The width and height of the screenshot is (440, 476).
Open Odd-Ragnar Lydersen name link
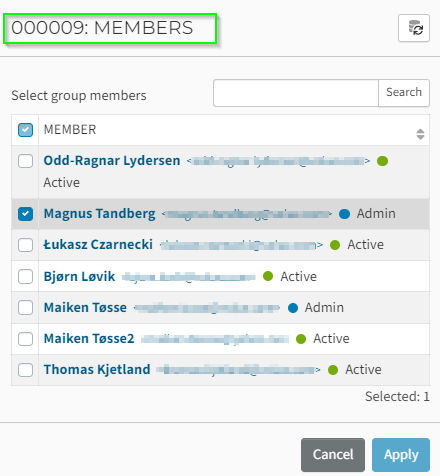coord(112,160)
